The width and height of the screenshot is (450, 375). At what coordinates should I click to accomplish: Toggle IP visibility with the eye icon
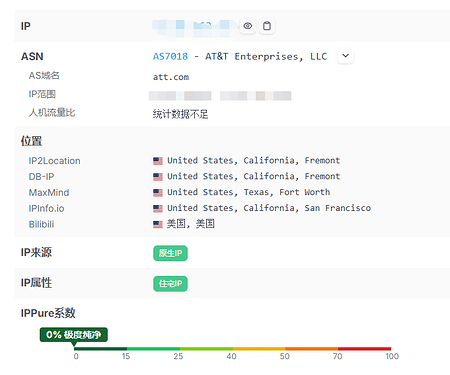pyautogui.click(x=247, y=26)
